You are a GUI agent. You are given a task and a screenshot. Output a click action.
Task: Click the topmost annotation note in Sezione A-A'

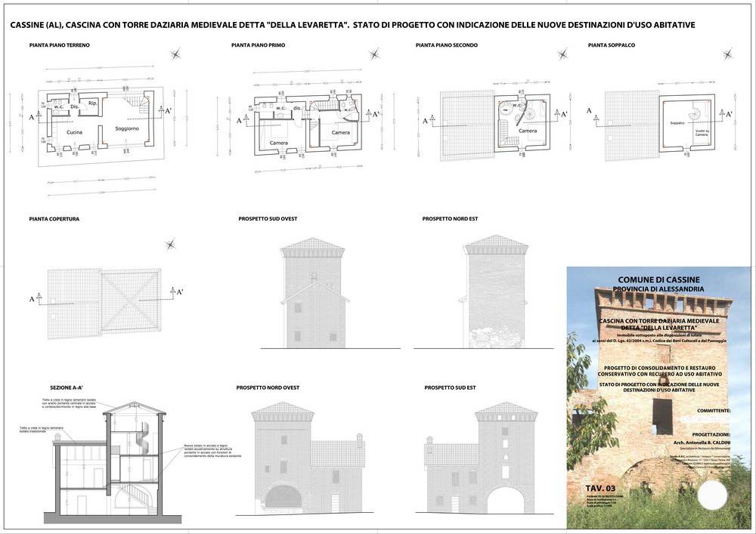69,403
